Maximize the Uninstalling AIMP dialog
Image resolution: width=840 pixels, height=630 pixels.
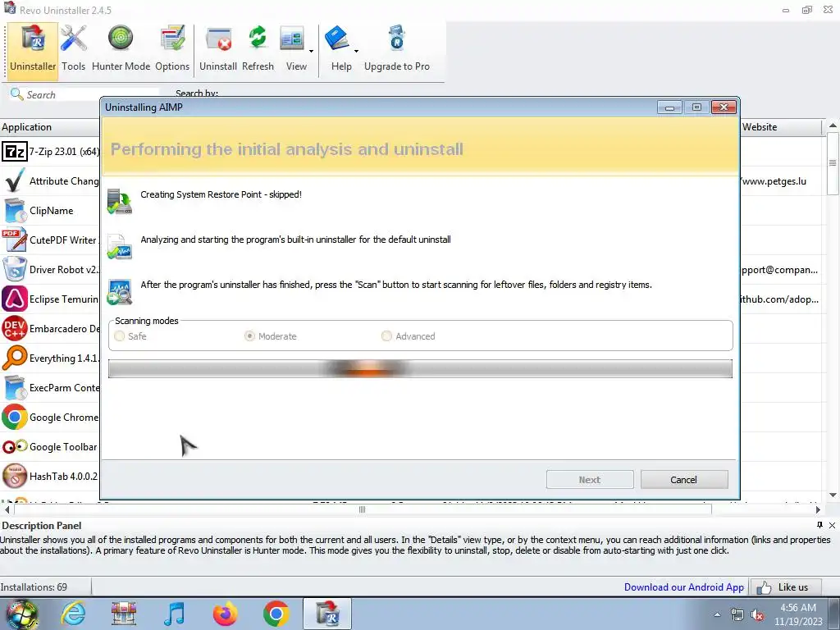click(696, 107)
